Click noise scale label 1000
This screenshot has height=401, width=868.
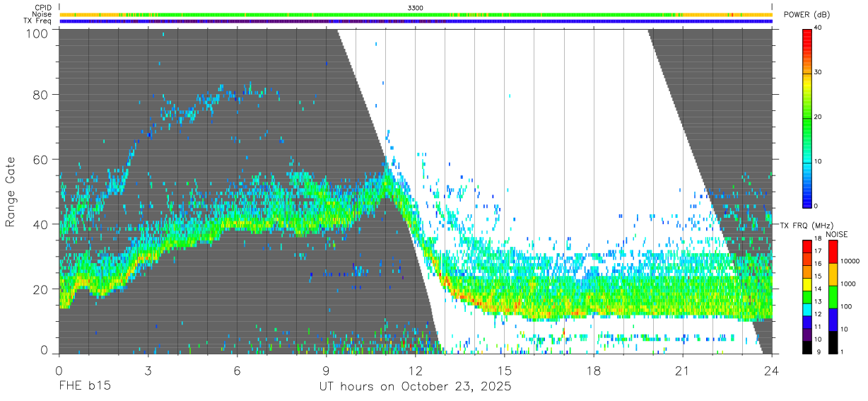coord(848,284)
